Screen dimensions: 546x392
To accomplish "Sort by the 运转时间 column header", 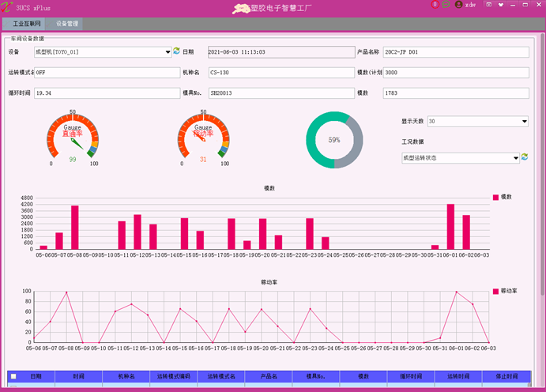I will click(458, 376).
